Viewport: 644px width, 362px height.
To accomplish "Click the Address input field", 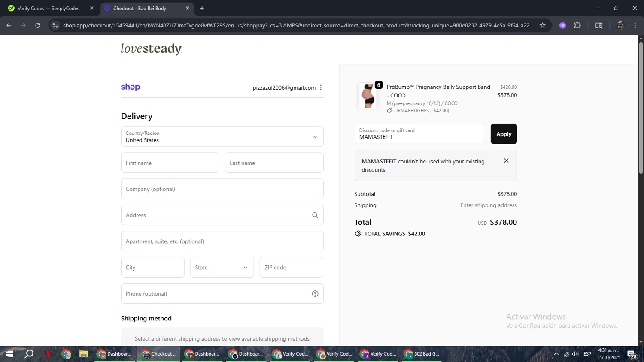I will (222, 215).
